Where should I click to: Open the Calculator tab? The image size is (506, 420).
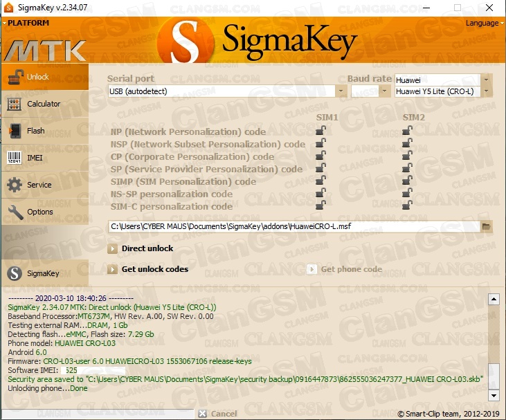[45, 104]
